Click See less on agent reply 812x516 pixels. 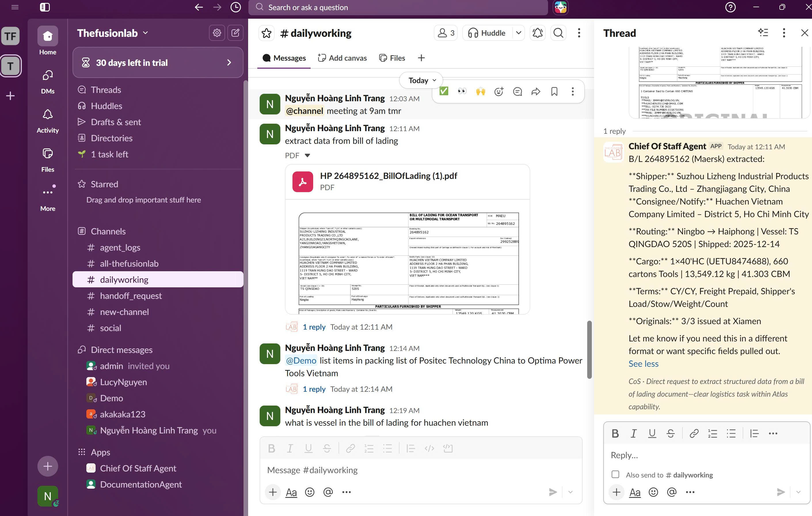(643, 364)
